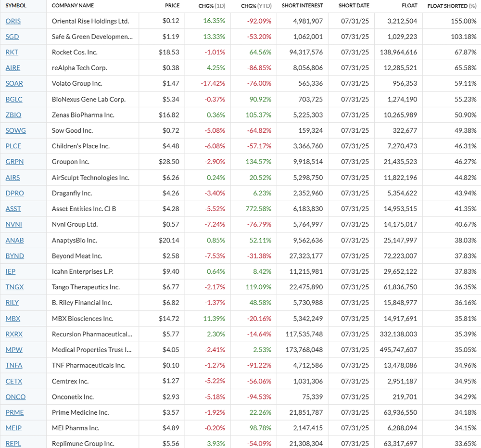
Task: Open the RILY ticker link
Action: click(12, 303)
